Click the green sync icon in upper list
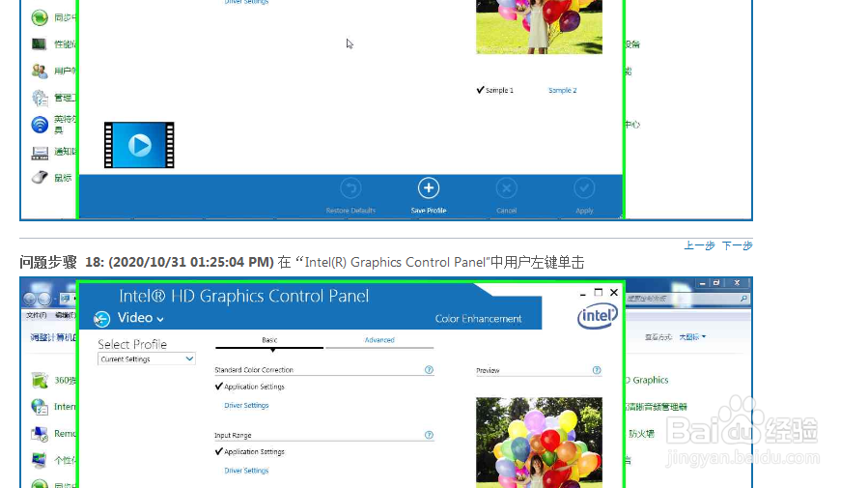The width and height of the screenshot is (868, 488). point(40,17)
